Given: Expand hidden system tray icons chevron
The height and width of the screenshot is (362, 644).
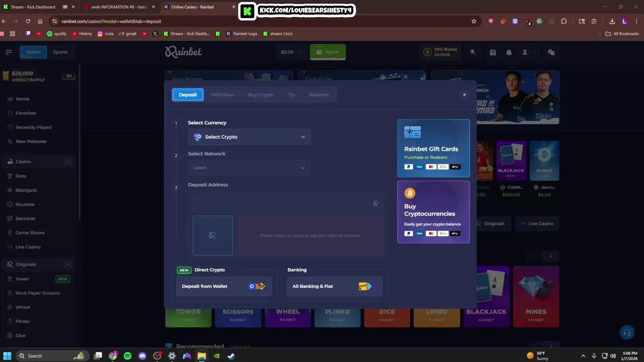Looking at the screenshot, I should pyautogui.click(x=583, y=356).
